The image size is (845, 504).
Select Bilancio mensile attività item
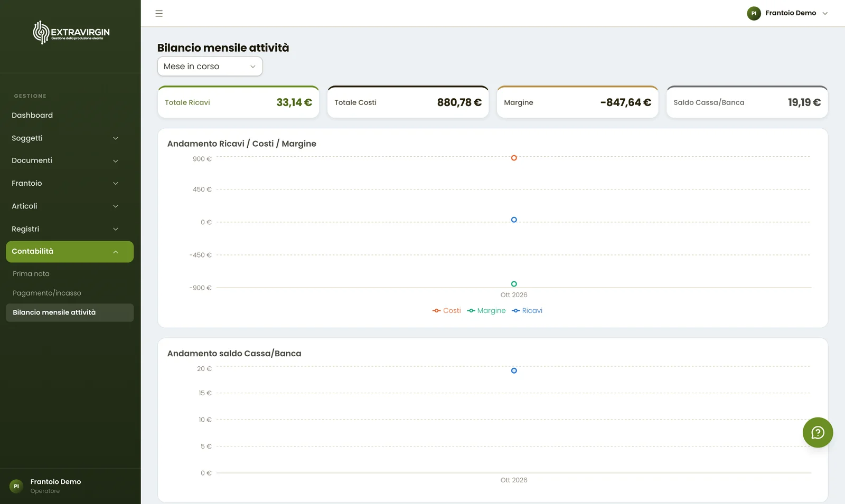tap(70, 312)
